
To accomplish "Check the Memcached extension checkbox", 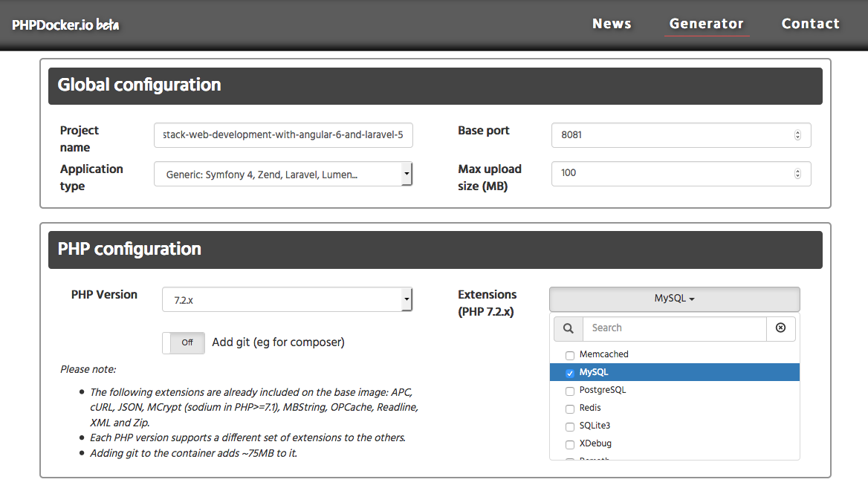I will 570,355.
